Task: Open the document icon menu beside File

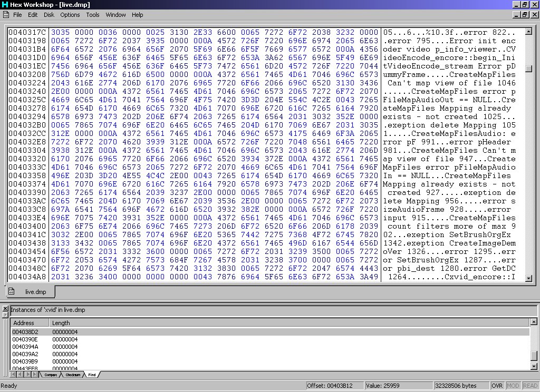Action: pyautogui.click(x=6, y=15)
